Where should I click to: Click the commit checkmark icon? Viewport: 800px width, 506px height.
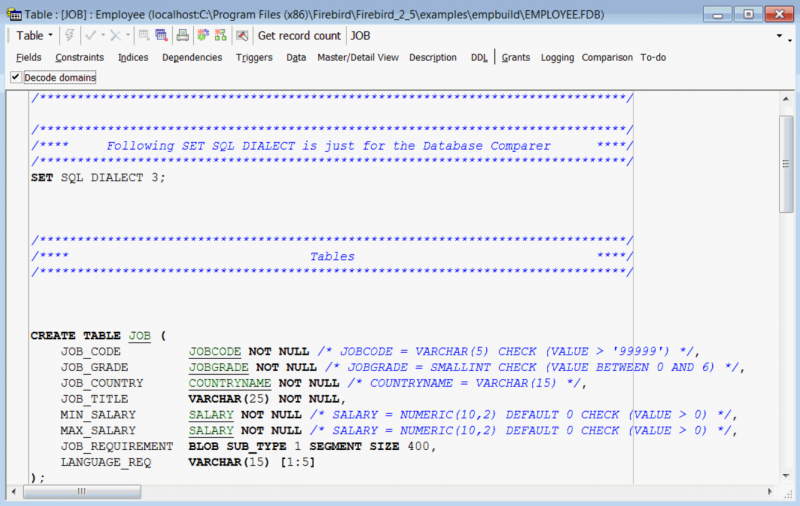click(91, 35)
